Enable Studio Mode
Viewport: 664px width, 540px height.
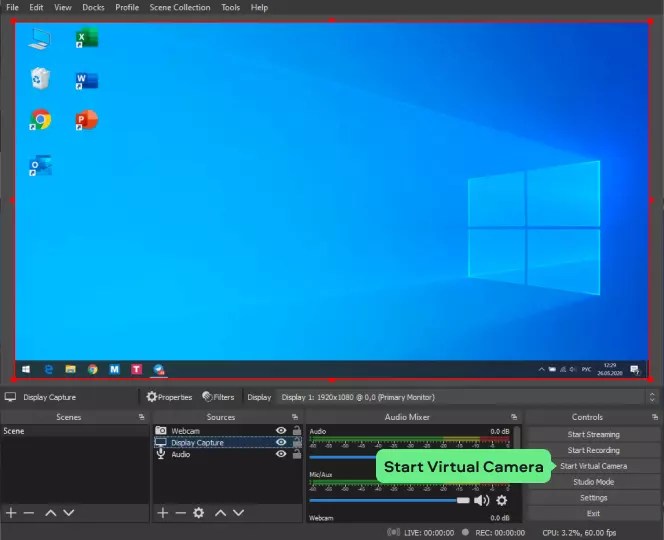coord(593,482)
